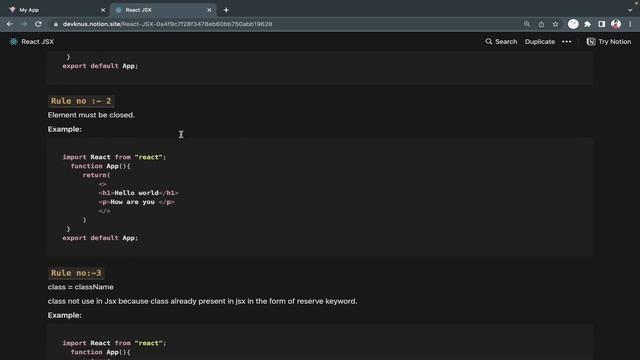This screenshot has height=360, width=640.
Task: Click the share page icon in address bar
Action: (541, 24)
